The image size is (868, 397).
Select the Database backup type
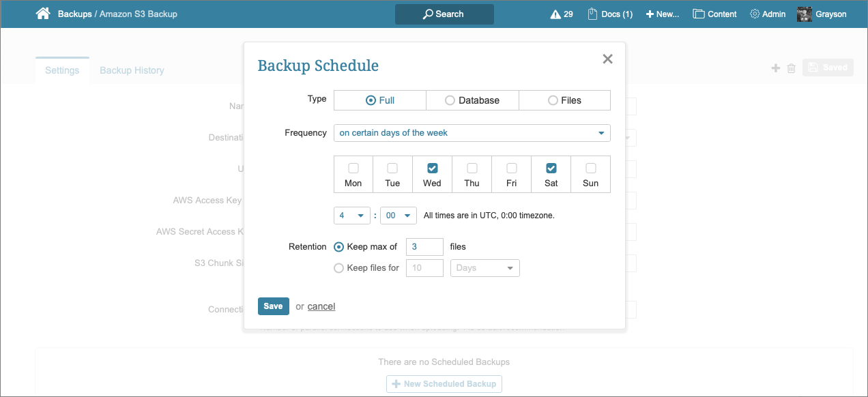472,100
